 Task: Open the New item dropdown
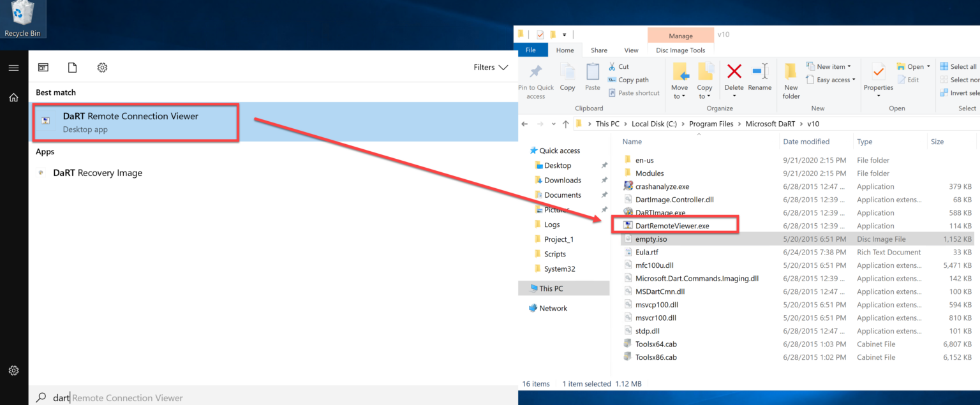(x=829, y=66)
